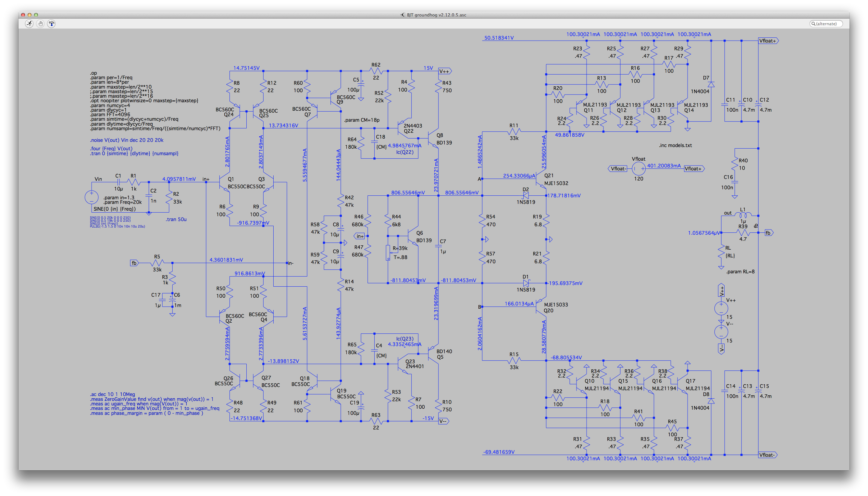868x496 pixels.
Task: Select the 401.20083mA current readout
Action: point(663,166)
